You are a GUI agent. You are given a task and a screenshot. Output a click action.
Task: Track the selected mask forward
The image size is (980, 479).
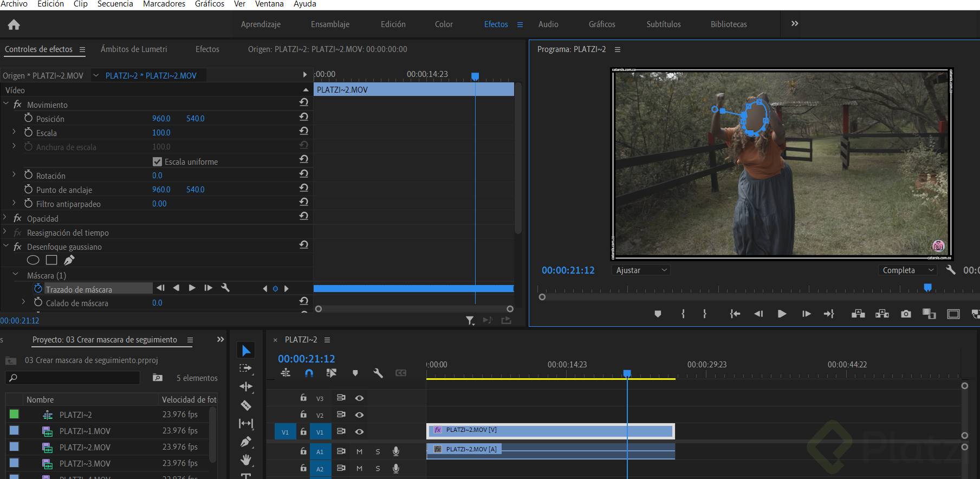(x=192, y=288)
